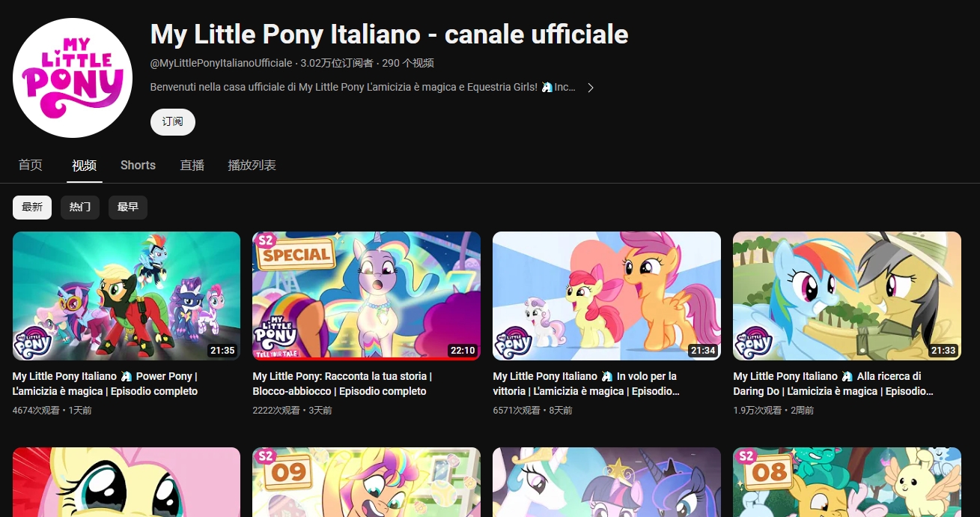
Task: Sort videos by 最新
Action: pos(32,208)
